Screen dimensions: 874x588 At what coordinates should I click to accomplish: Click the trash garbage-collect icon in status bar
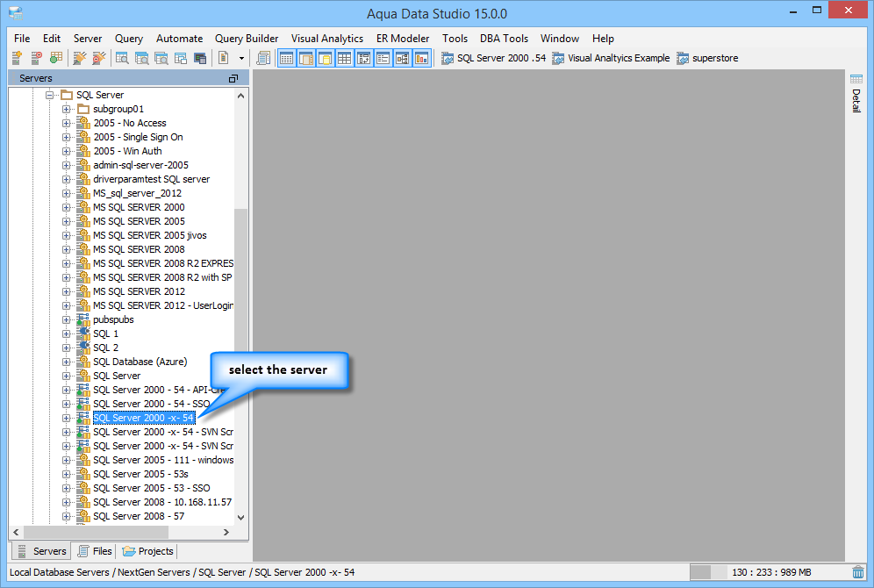pyautogui.click(x=858, y=572)
